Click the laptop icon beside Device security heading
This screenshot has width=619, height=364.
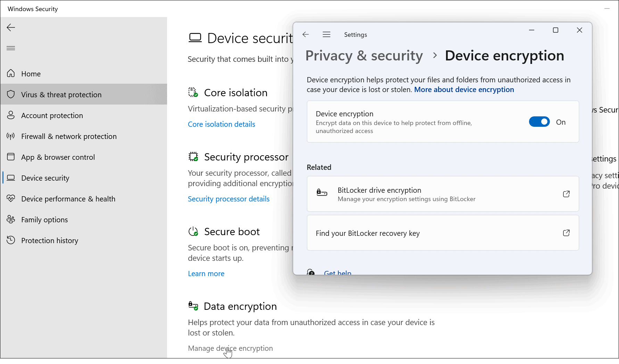pyautogui.click(x=195, y=38)
